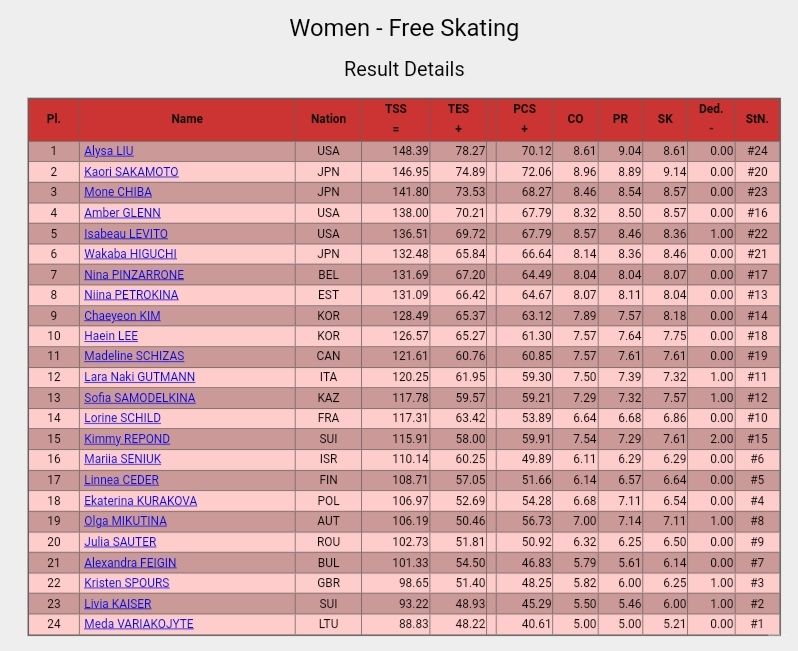
Task: Click Ekaterina KURAKOVA link
Action: click(140, 501)
